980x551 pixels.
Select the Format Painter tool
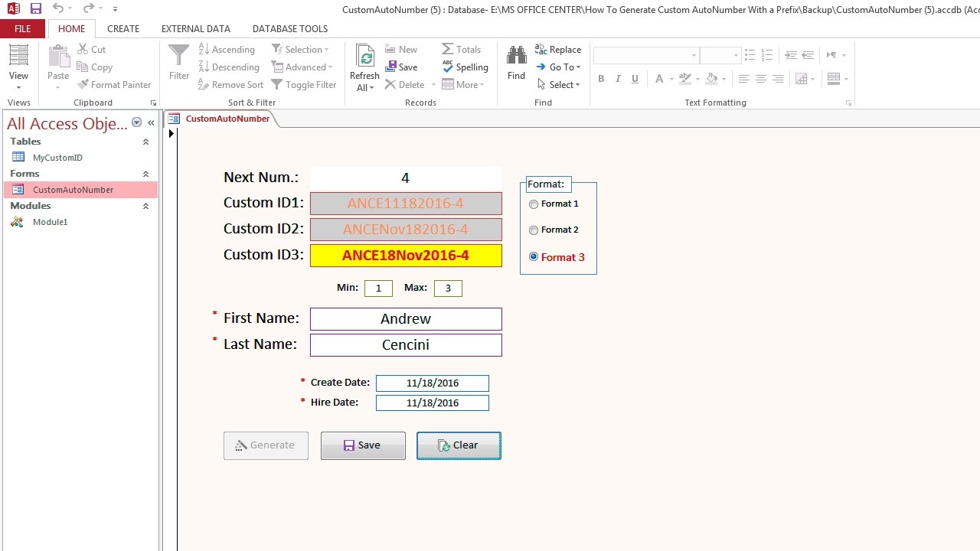coord(114,85)
